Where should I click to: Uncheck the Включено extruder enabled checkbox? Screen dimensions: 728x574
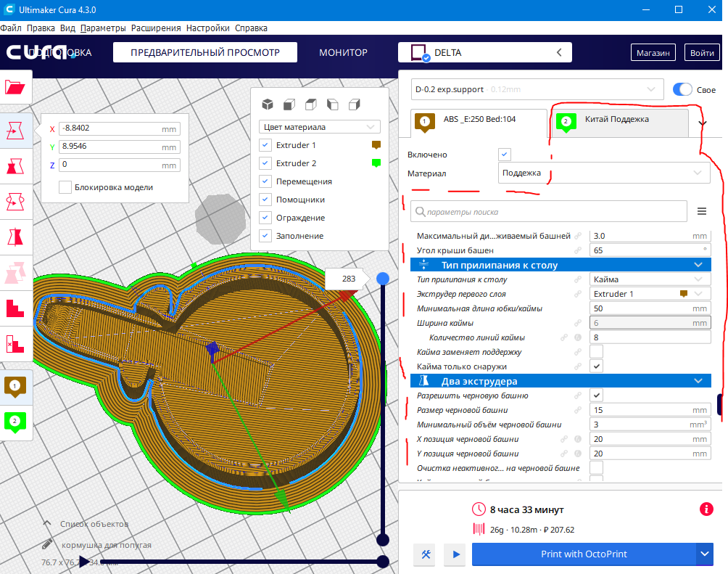(504, 155)
